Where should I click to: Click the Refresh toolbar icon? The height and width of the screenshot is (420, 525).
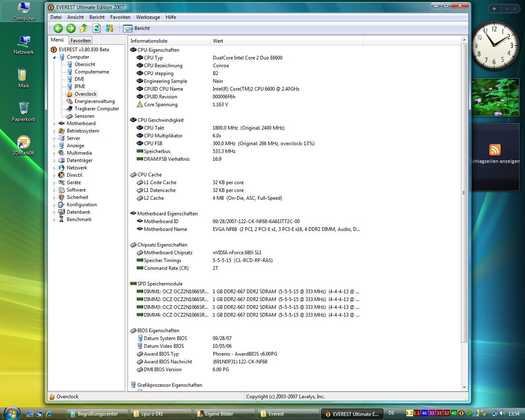pyautogui.click(x=96, y=28)
